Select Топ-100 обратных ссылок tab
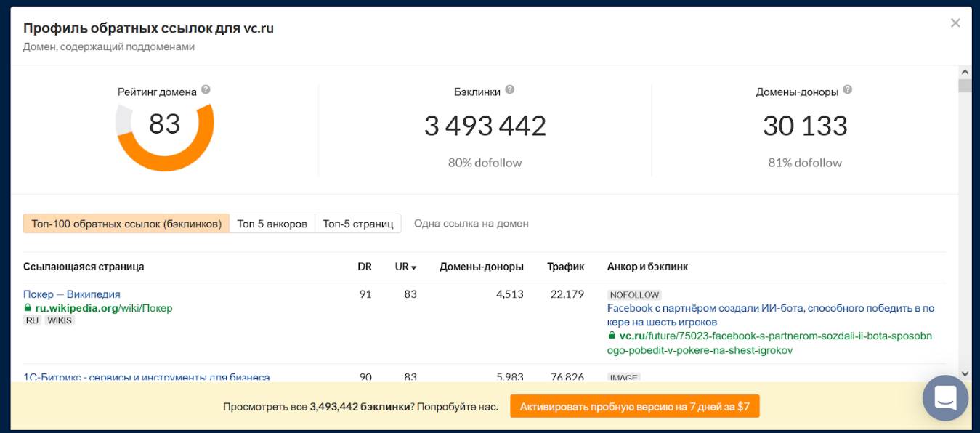980x433 pixels. 126,224
